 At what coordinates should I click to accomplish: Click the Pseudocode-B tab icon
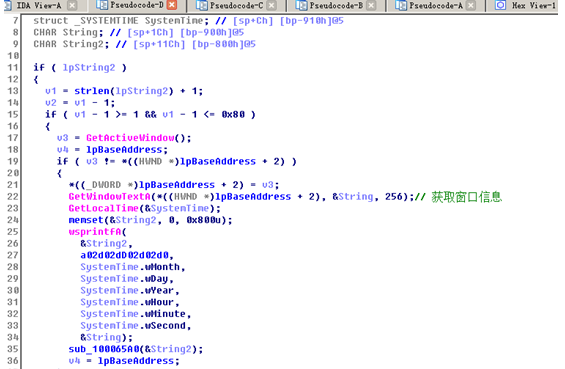point(301,5)
